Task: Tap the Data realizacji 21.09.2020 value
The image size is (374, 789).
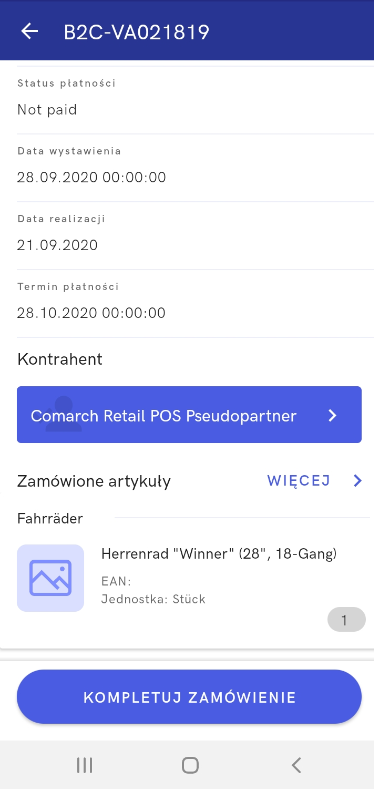Action: coord(57,245)
